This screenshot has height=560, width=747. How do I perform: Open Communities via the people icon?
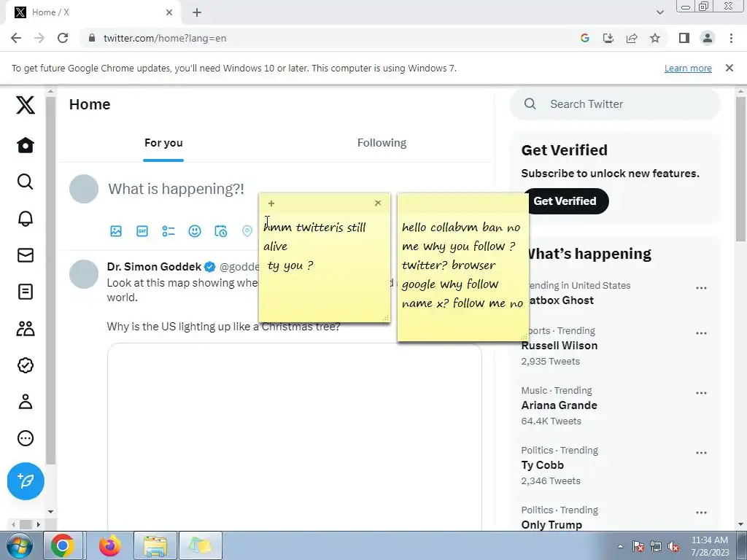pyautogui.click(x=26, y=329)
